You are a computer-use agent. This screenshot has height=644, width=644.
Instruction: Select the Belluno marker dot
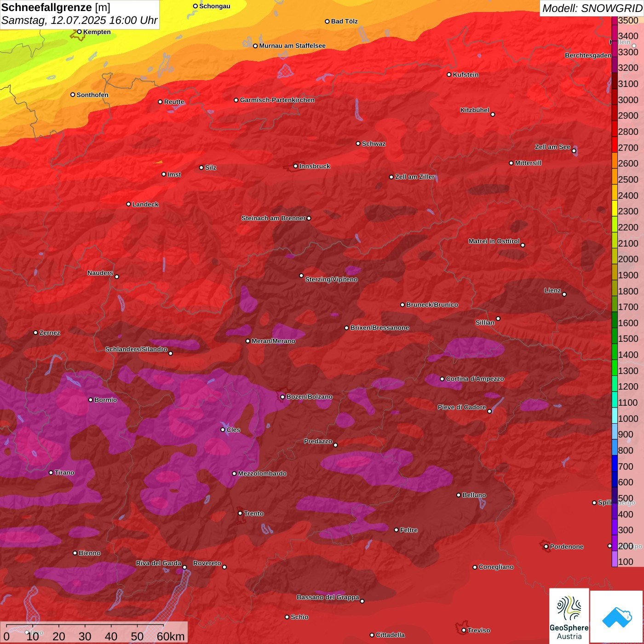point(459,495)
